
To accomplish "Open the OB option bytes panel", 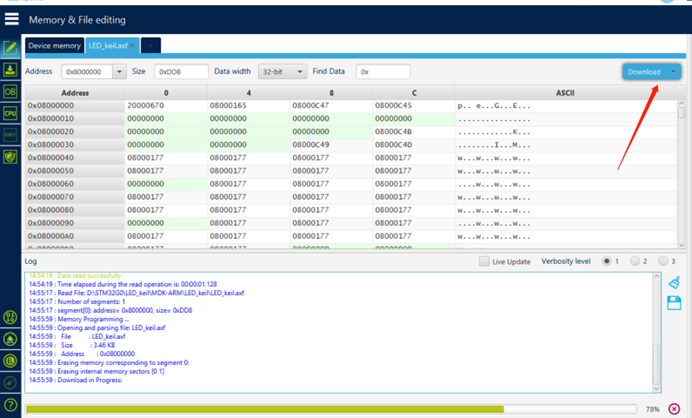I will pos(10,91).
